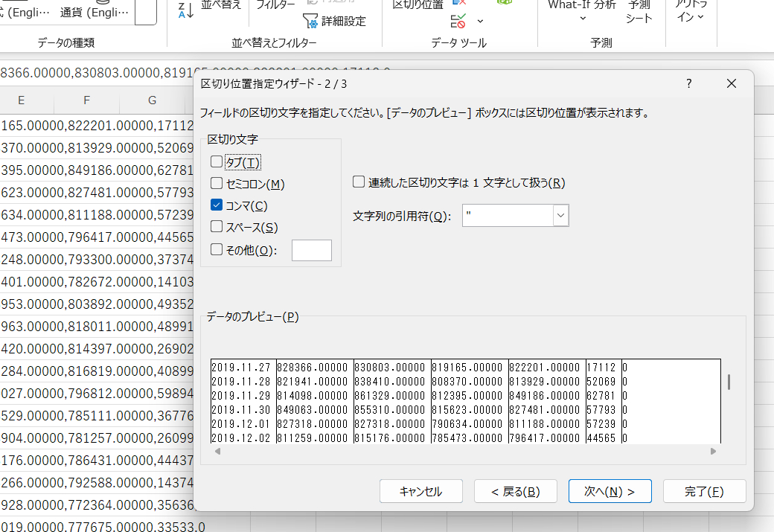Click the その他 custom delimiter text box
The width and height of the screenshot is (774, 532).
coord(312,250)
